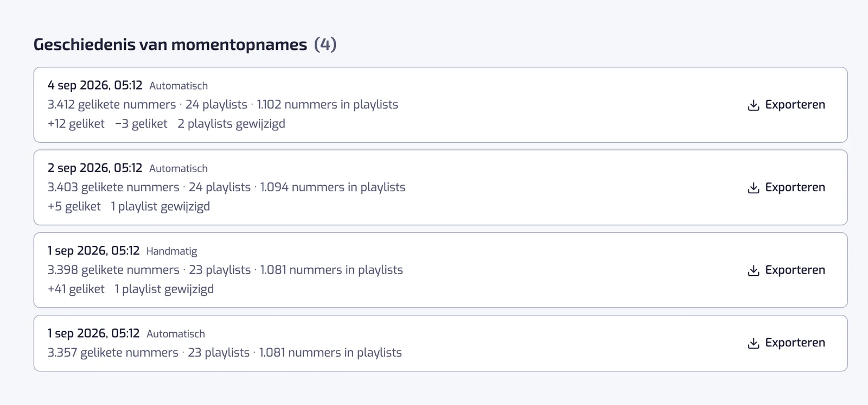Choose Exporteren on the manual 1 sep snapshot
The height and width of the screenshot is (405, 868).
click(786, 270)
